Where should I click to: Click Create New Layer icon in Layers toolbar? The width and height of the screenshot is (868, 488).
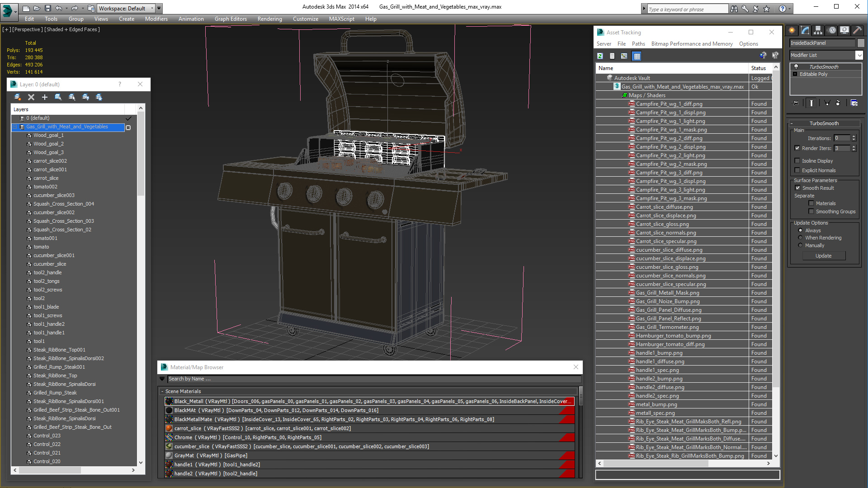pos(17,97)
